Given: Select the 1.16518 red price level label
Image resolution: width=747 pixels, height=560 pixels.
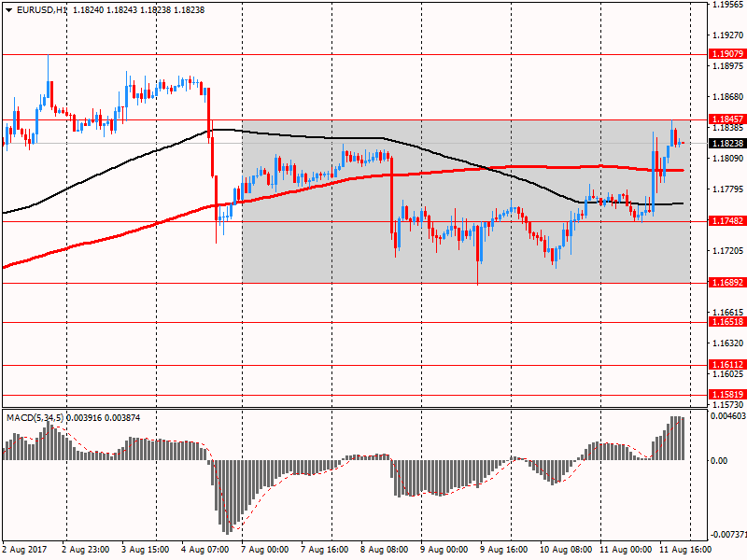Looking at the screenshot, I should (727, 322).
